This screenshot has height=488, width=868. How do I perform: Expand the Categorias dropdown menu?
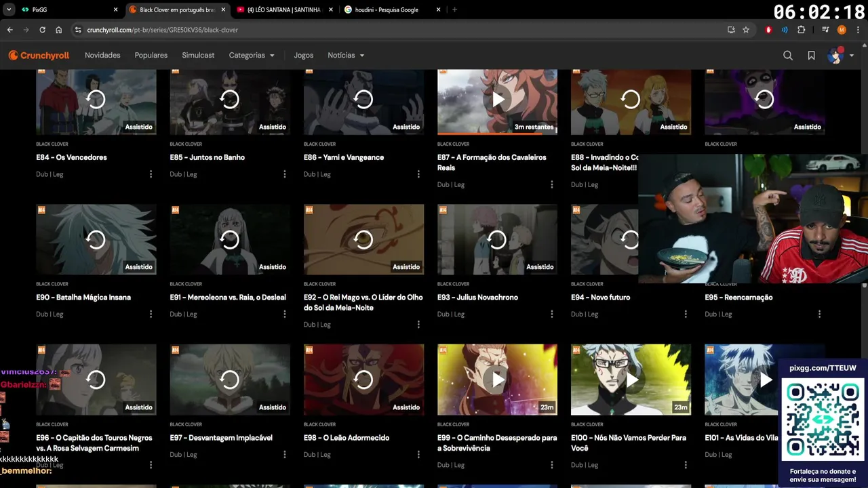pos(252,56)
